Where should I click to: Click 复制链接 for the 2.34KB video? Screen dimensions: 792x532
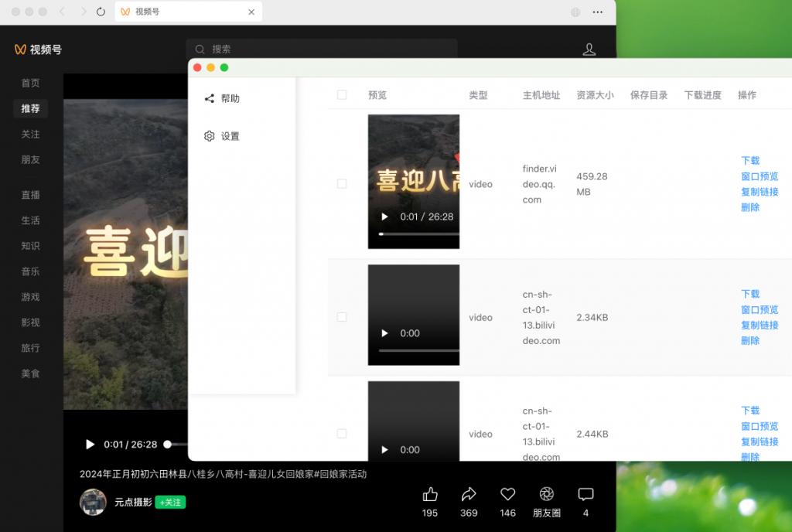(x=760, y=326)
